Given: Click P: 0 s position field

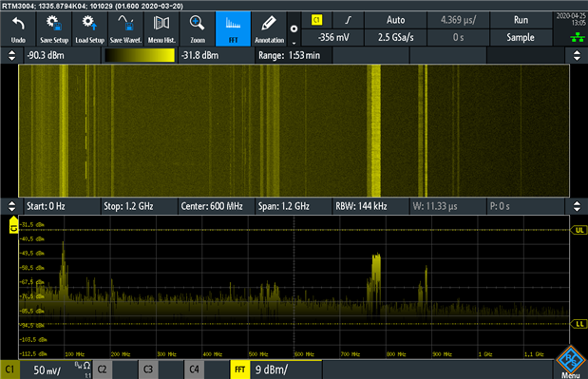Looking at the screenshot, I should point(525,206).
